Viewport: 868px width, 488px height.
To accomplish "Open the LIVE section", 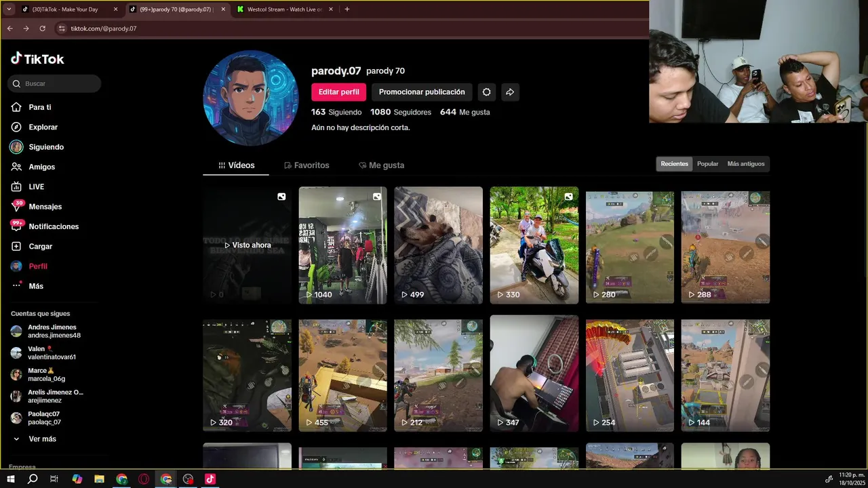I will pos(28,186).
